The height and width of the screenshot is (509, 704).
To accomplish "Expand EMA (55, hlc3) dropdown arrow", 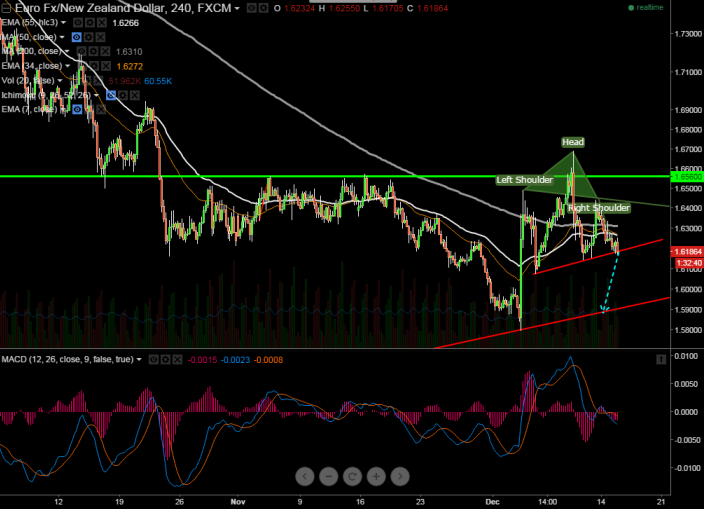I will [x=63, y=22].
